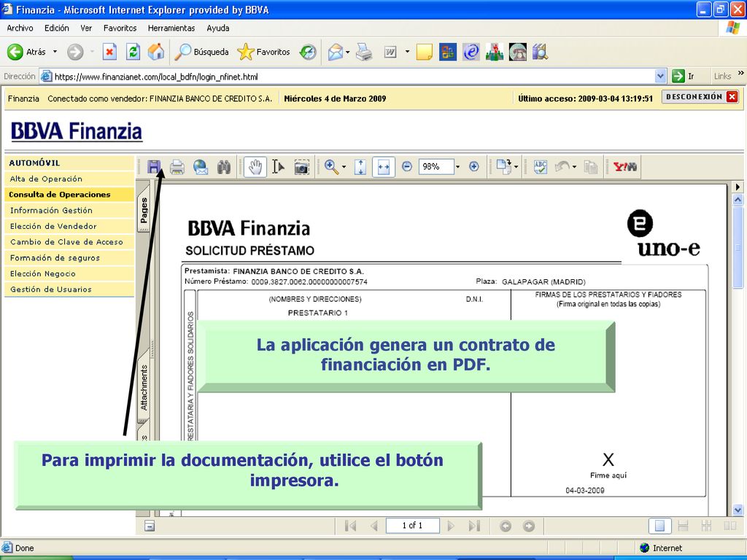
Task: Open the Pages side panel tab
Action: (x=144, y=210)
